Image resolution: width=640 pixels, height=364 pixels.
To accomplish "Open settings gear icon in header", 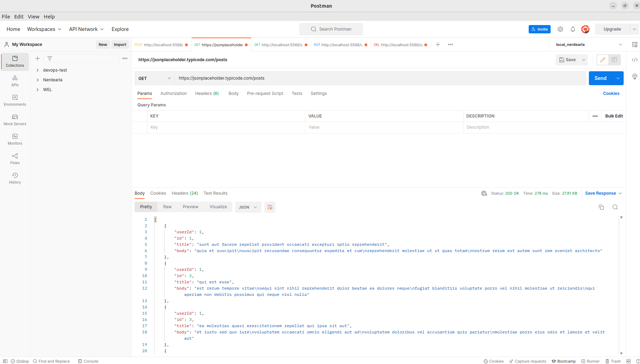I will 560,29.
